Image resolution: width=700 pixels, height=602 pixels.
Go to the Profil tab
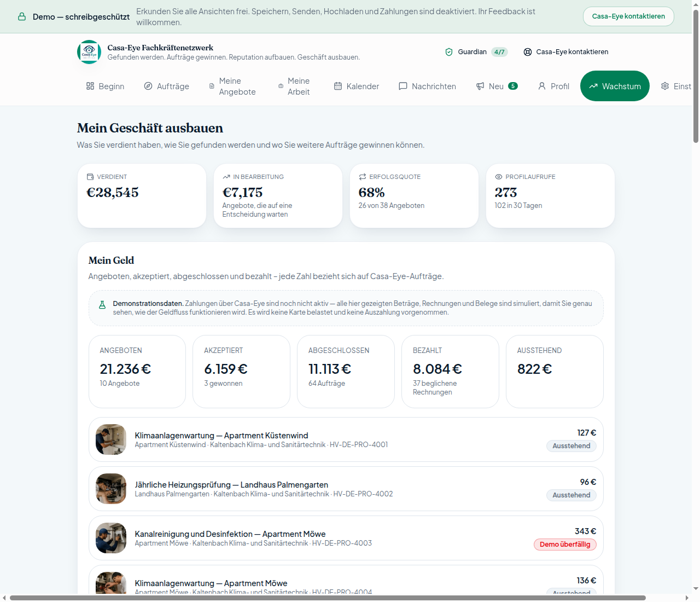[553, 86]
